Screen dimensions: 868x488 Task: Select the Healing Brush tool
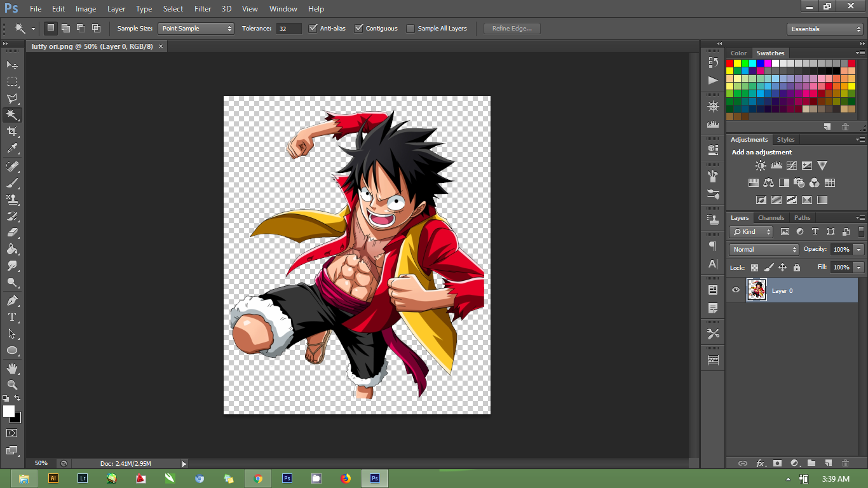pos(12,166)
